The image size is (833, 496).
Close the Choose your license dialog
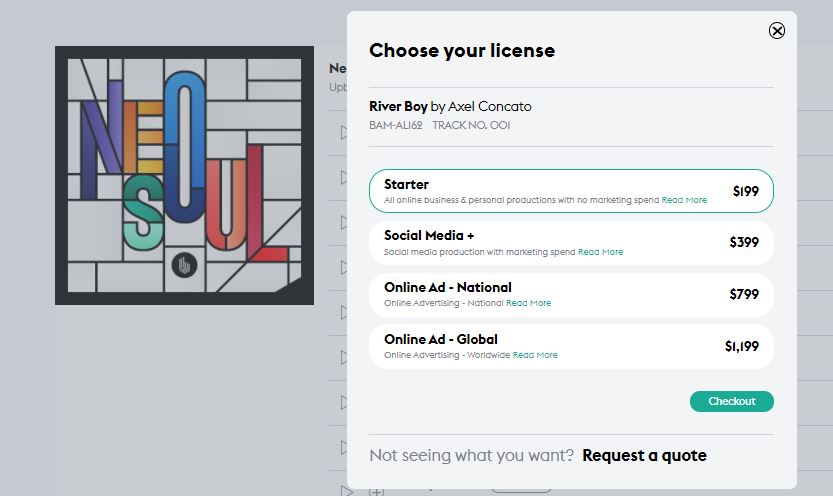[777, 31]
